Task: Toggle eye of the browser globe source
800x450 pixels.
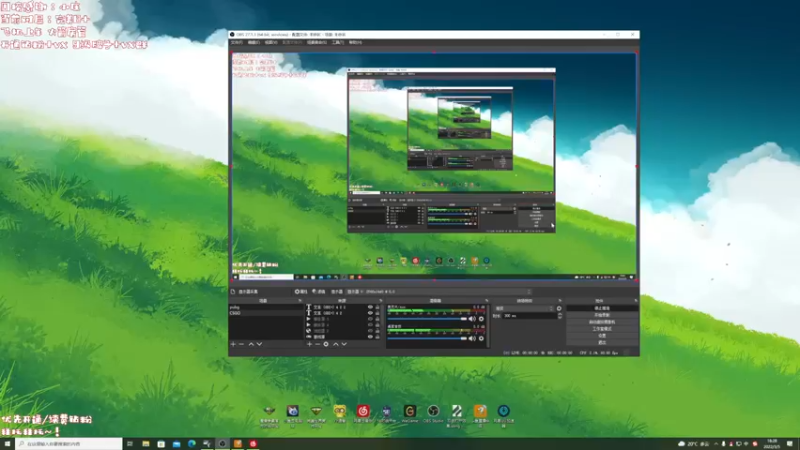Action: pyautogui.click(x=370, y=331)
